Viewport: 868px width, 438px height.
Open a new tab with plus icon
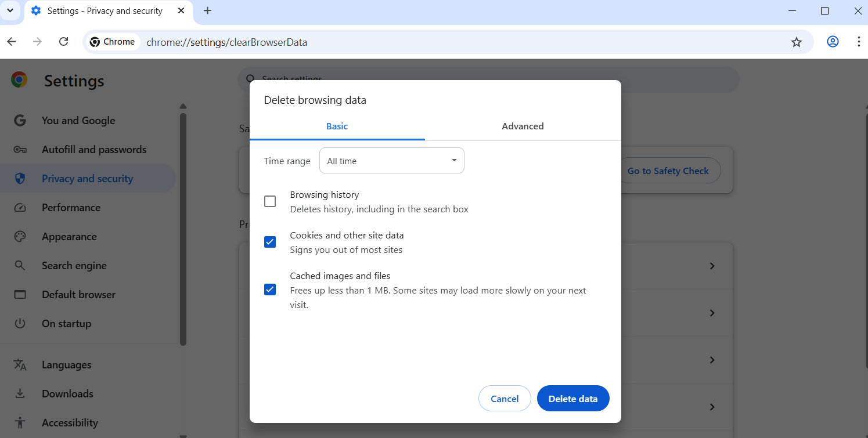(x=207, y=10)
